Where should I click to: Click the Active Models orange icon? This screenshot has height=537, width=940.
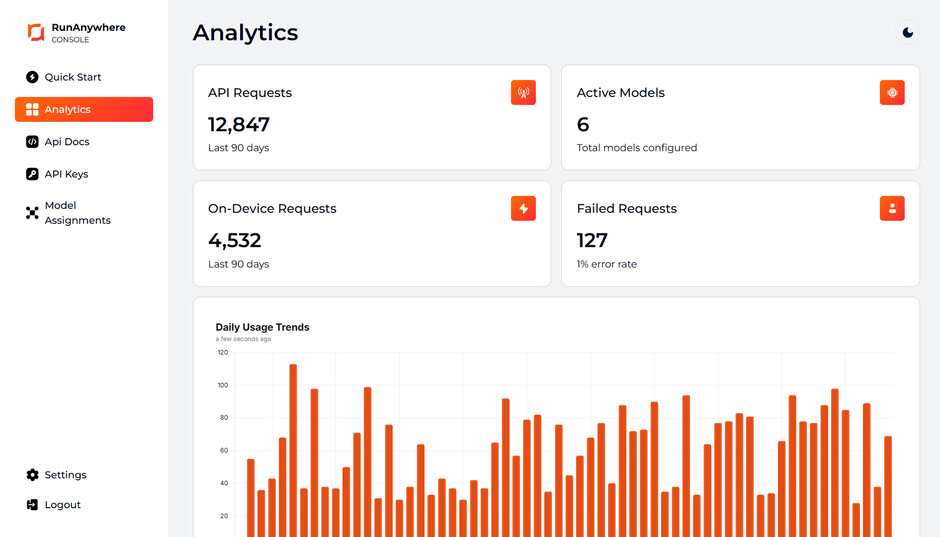892,93
